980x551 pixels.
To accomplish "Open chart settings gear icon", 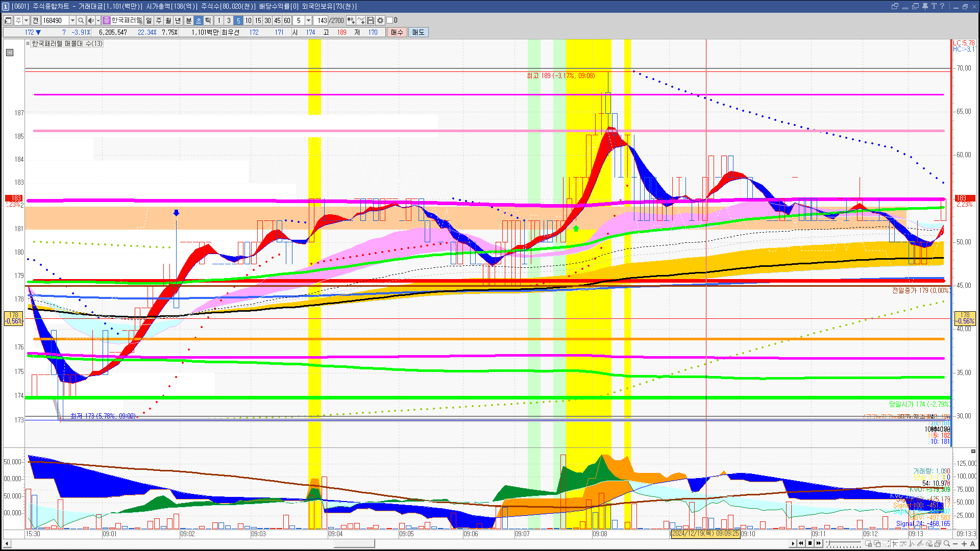I will (380, 20).
